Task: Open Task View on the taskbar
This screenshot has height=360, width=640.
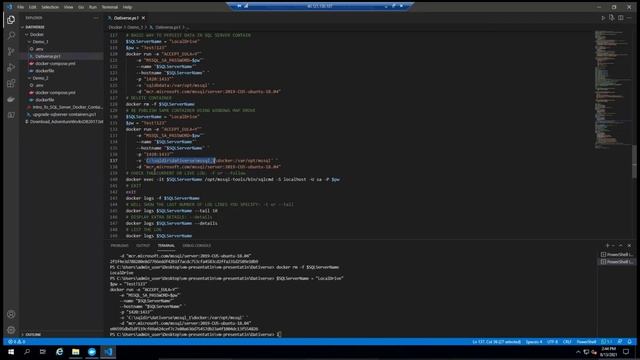Action: tap(43, 351)
